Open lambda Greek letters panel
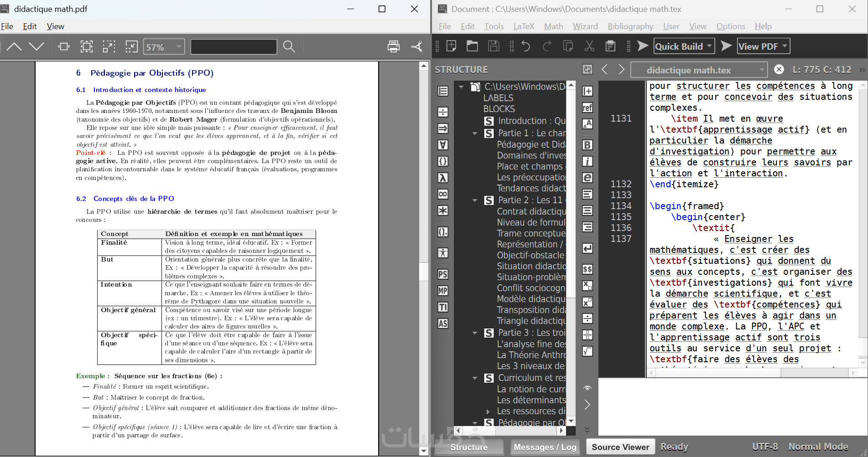This screenshot has width=868, height=457. (x=443, y=178)
